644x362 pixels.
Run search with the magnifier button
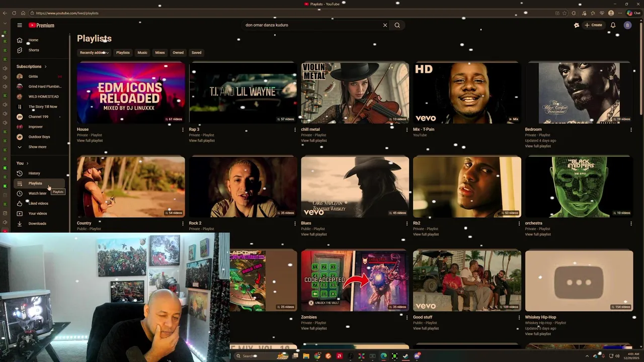tap(397, 25)
